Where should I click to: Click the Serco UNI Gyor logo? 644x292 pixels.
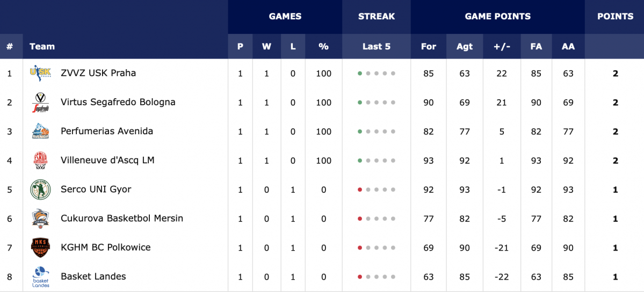click(x=41, y=189)
